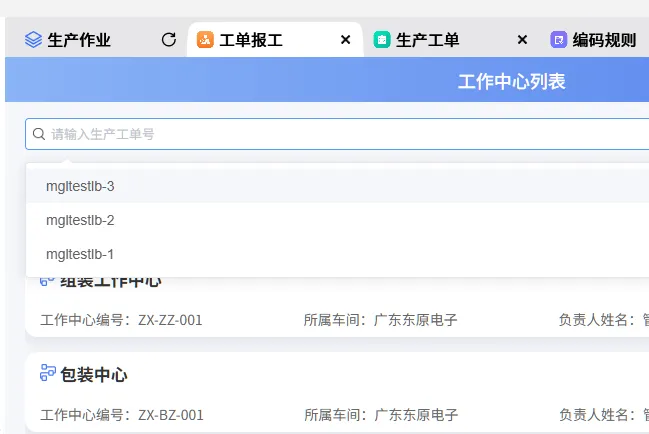The image size is (649, 434).
Task: Select the mgltestlb-1 suggestion
Action: 80,254
